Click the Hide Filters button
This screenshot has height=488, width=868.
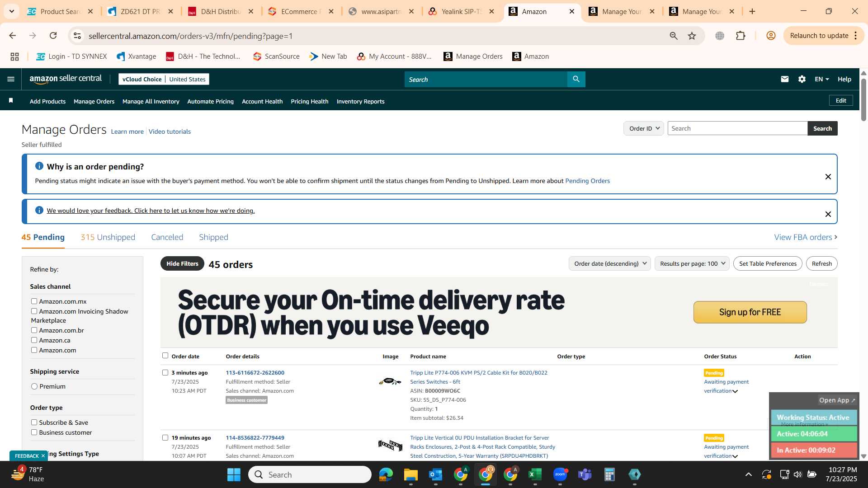(x=182, y=263)
